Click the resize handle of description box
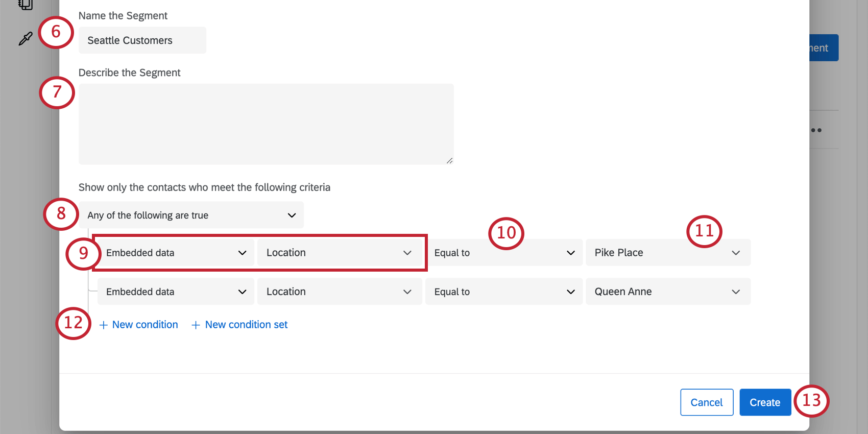 pos(449,160)
